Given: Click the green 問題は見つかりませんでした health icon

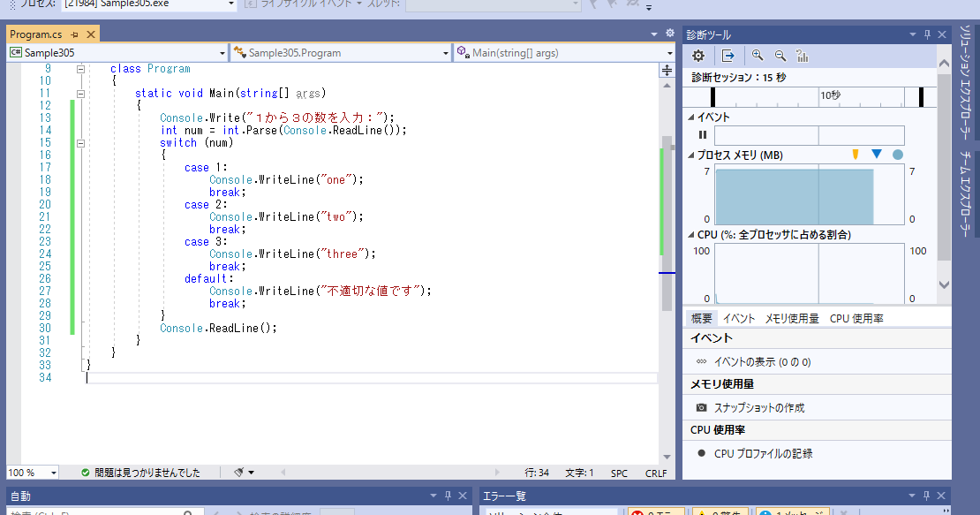Looking at the screenshot, I should 86,473.
